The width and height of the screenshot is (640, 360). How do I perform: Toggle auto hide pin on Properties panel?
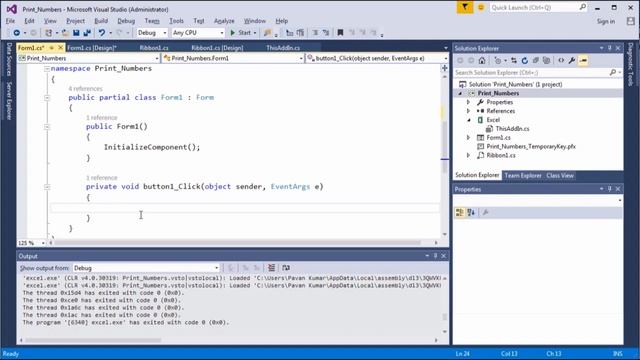tap(610, 189)
